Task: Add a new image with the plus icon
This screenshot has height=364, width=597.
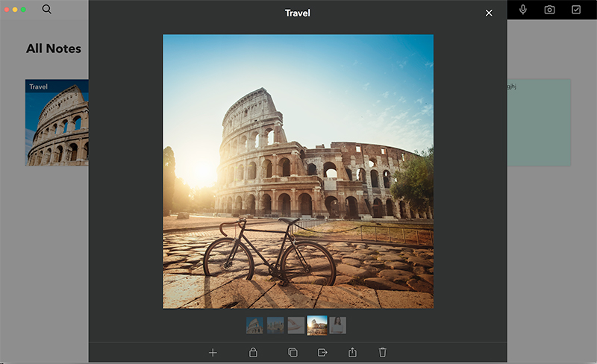Action: [x=213, y=353]
